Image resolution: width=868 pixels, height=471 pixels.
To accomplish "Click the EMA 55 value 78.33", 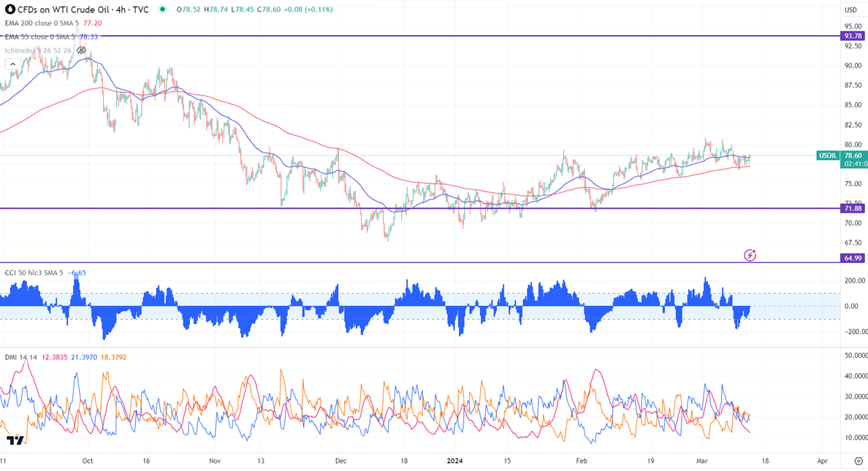I will click(x=88, y=37).
